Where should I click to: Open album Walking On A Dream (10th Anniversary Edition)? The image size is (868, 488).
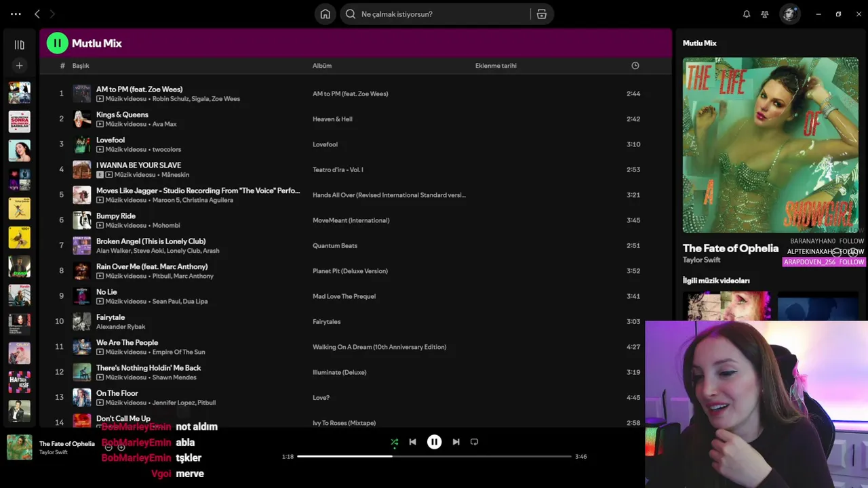click(x=379, y=347)
